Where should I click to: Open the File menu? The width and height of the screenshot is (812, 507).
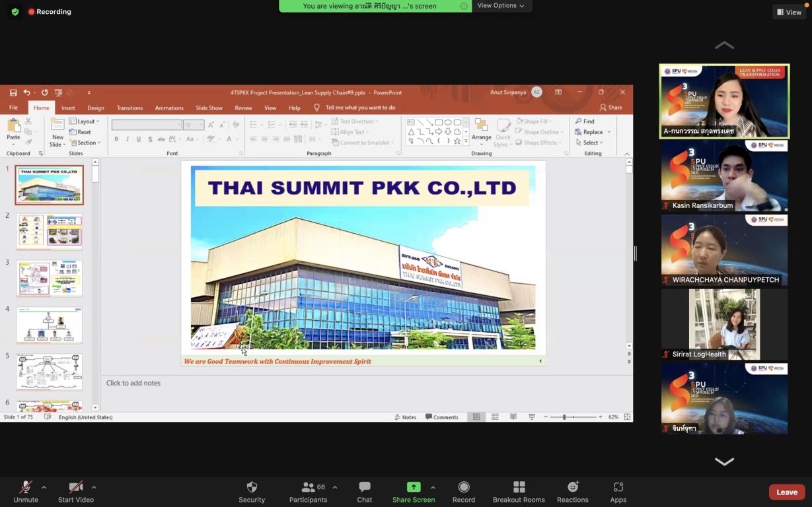pyautogui.click(x=13, y=108)
